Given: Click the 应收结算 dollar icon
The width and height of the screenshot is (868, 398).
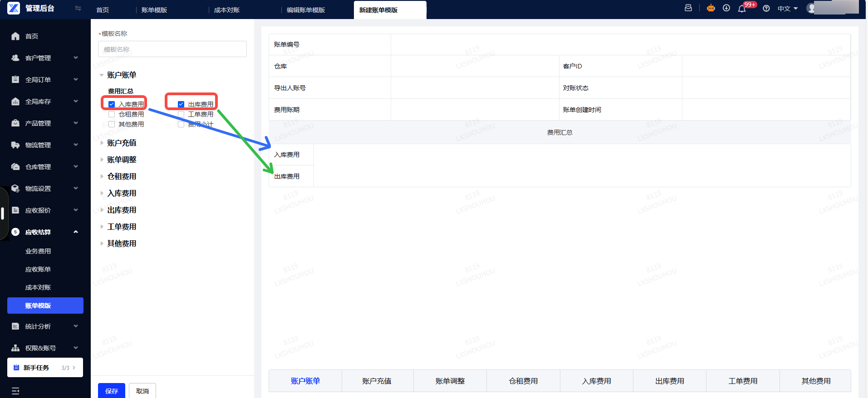Looking at the screenshot, I should [x=15, y=232].
